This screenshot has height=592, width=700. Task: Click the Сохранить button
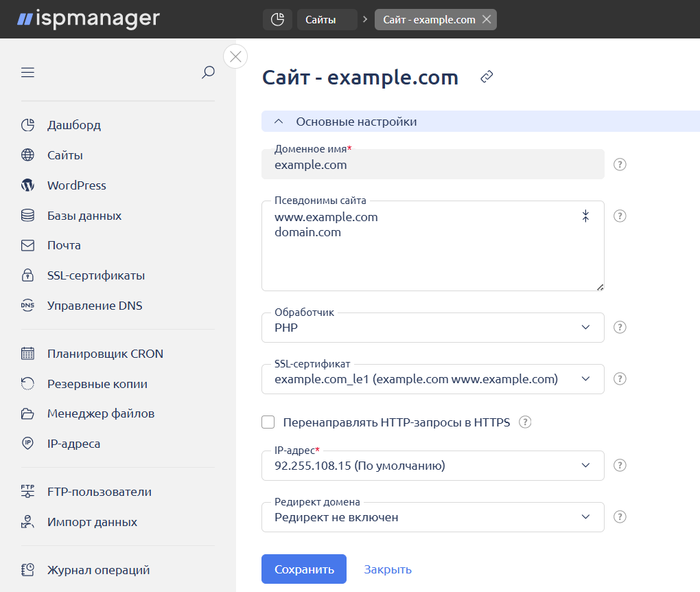pyautogui.click(x=303, y=569)
